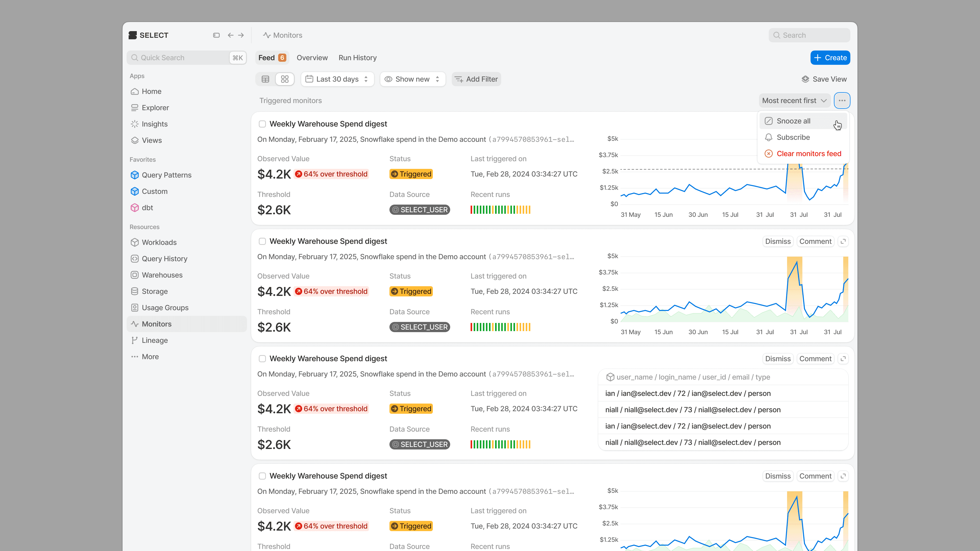Open Usage Groups resource
980x551 pixels.
click(x=186, y=308)
